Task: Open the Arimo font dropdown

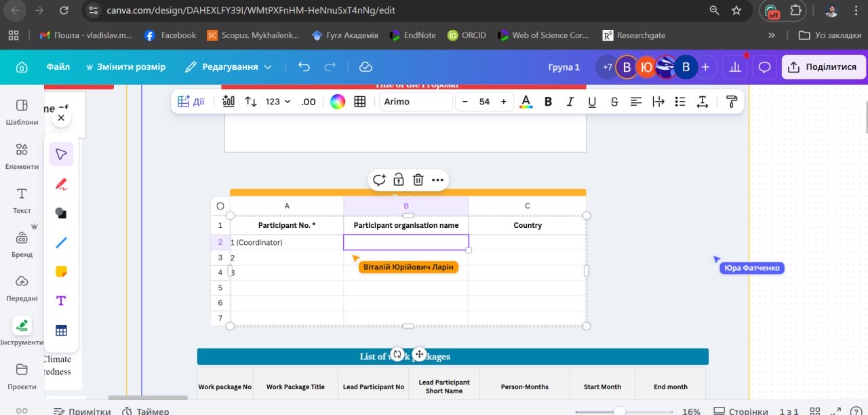Action: (x=415, y=102)
